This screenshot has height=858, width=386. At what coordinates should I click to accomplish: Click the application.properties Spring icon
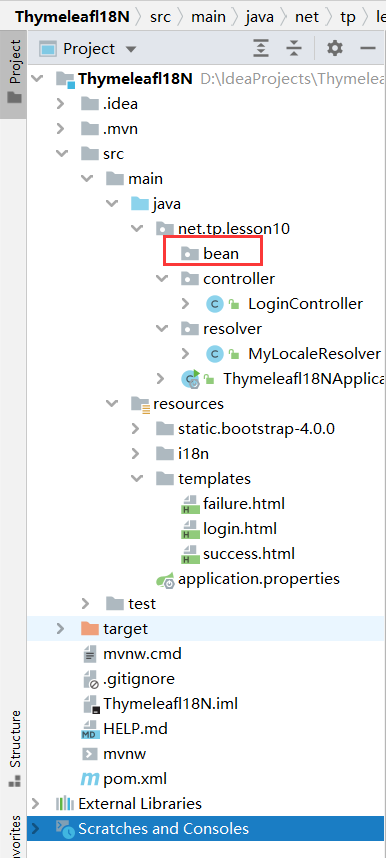(166, 579)
